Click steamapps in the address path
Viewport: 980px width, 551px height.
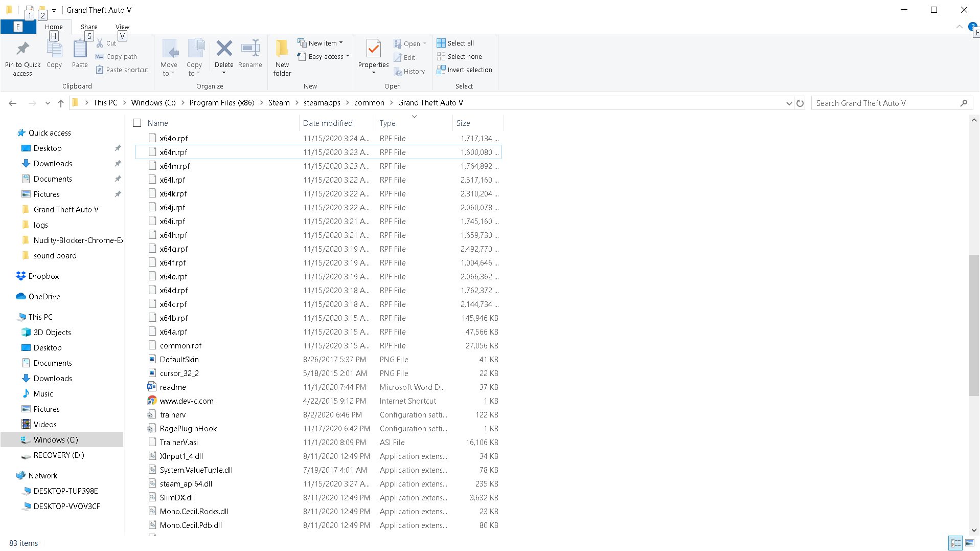click(322, 103)
